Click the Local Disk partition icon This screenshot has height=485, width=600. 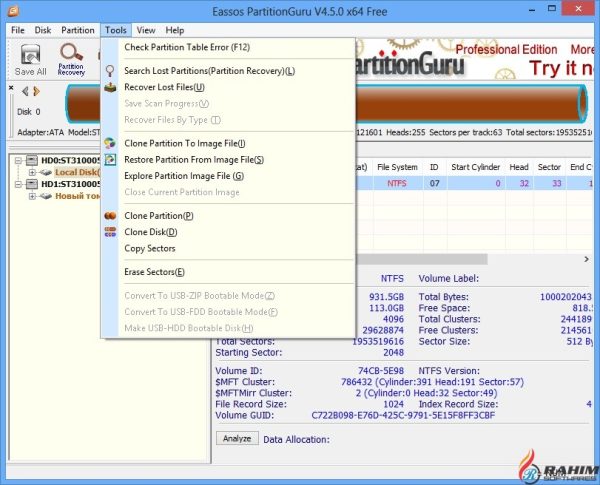46,172
